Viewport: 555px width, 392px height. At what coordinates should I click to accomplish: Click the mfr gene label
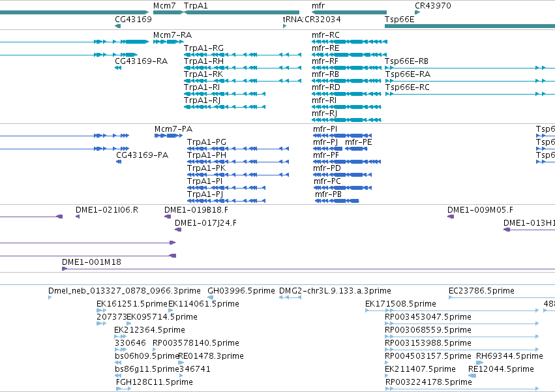[318, 6]
